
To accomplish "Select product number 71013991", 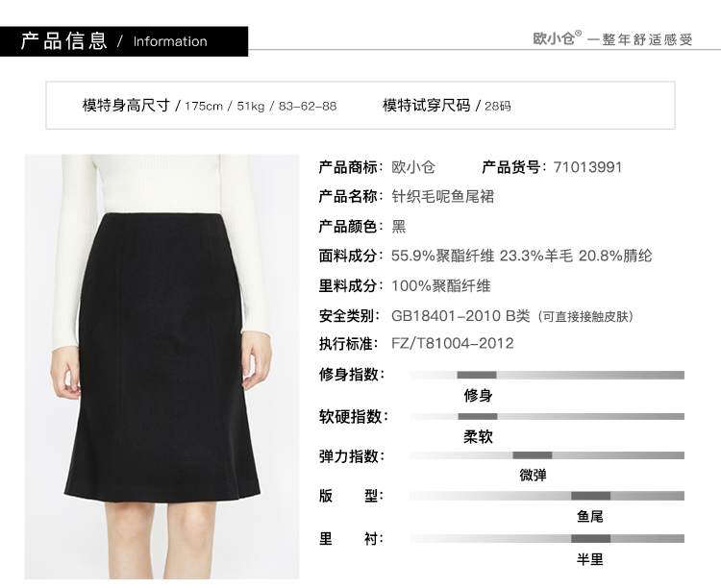I will [x=587, y=167].
